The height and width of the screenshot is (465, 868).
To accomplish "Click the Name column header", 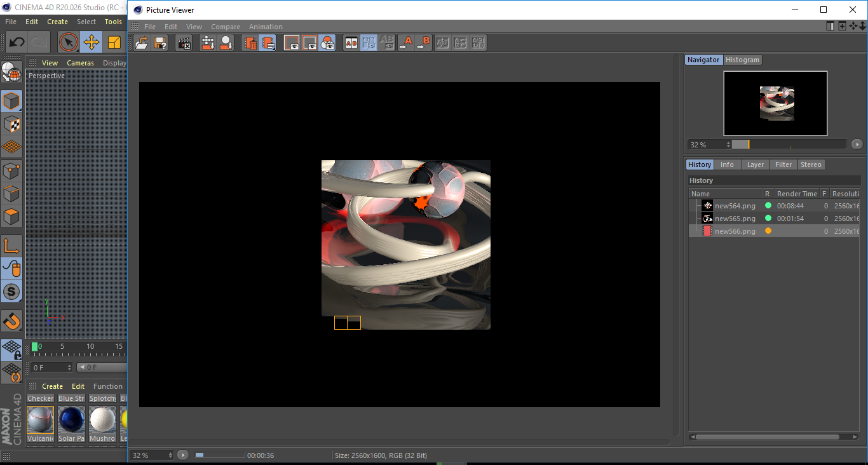I will tap(726, 194).
